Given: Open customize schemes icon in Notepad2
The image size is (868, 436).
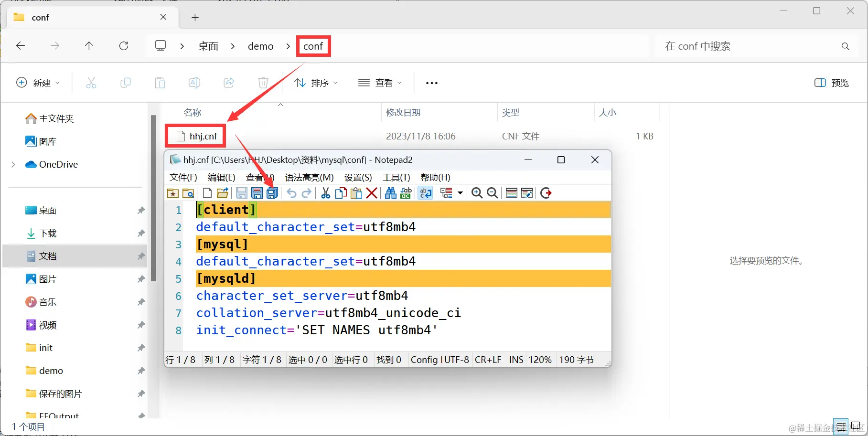Looking at the screenshot, I should 527,193.
